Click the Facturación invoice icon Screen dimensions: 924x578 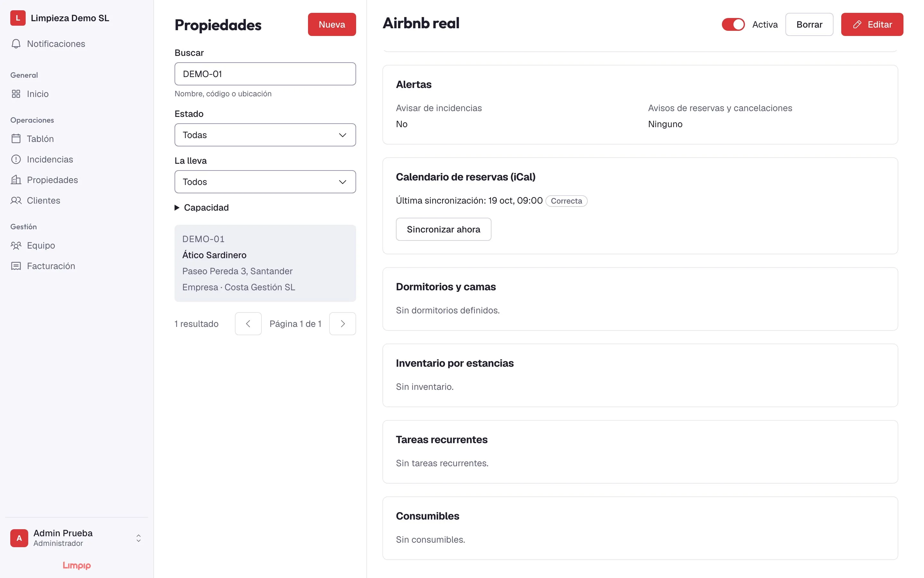point(16,266)
